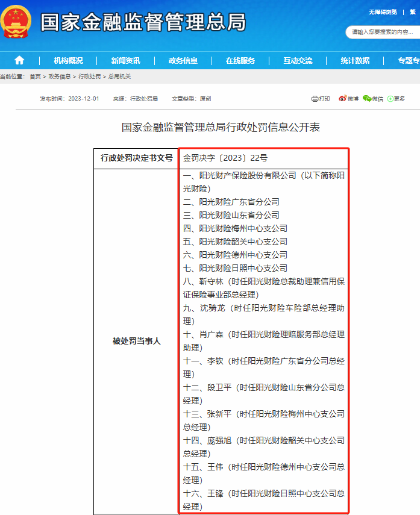Click the entry 十二、段卫平
The height and width of the screenshot is (515, 420).
coord(263,394)
